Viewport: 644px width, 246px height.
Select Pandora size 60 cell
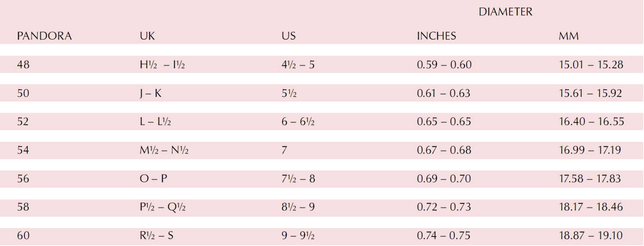pos(23,236)
